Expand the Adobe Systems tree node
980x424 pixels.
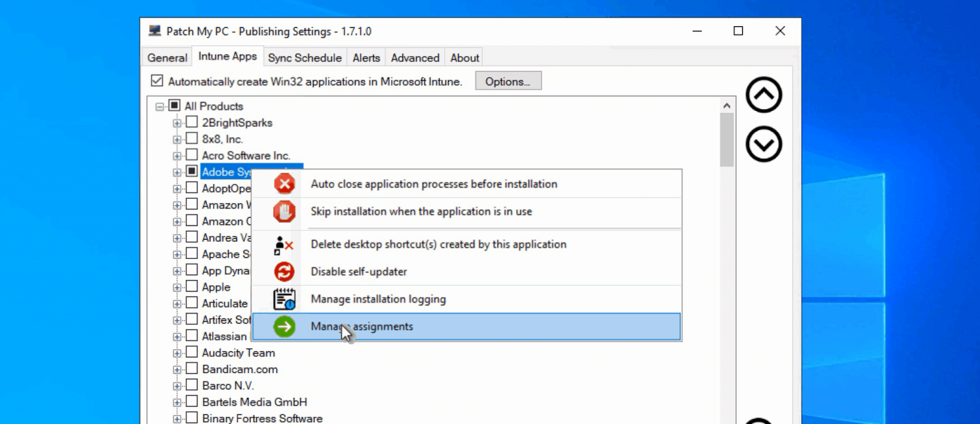point(178,172)
